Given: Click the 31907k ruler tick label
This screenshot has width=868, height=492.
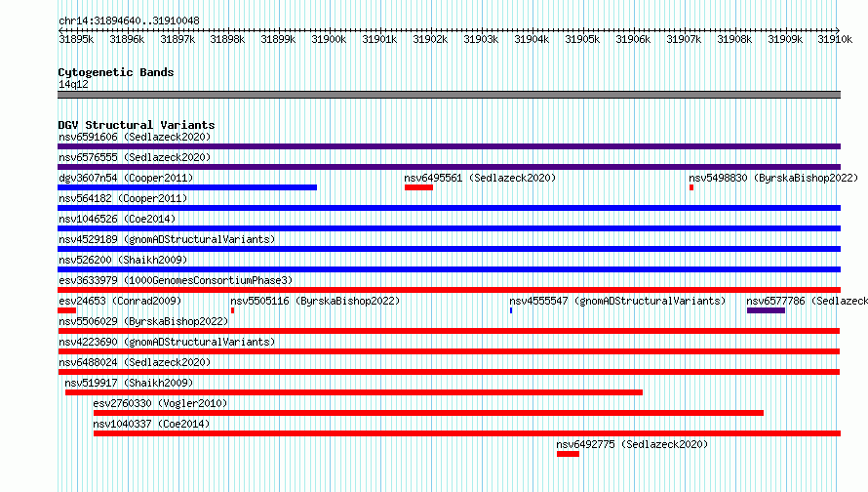Looking at the screenshot, I should 684,39.
